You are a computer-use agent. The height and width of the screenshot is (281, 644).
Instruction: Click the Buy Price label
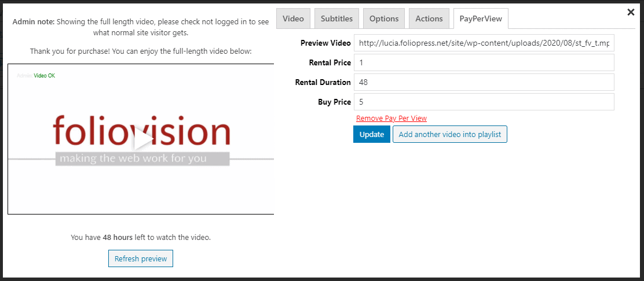(x=334, y=102)
